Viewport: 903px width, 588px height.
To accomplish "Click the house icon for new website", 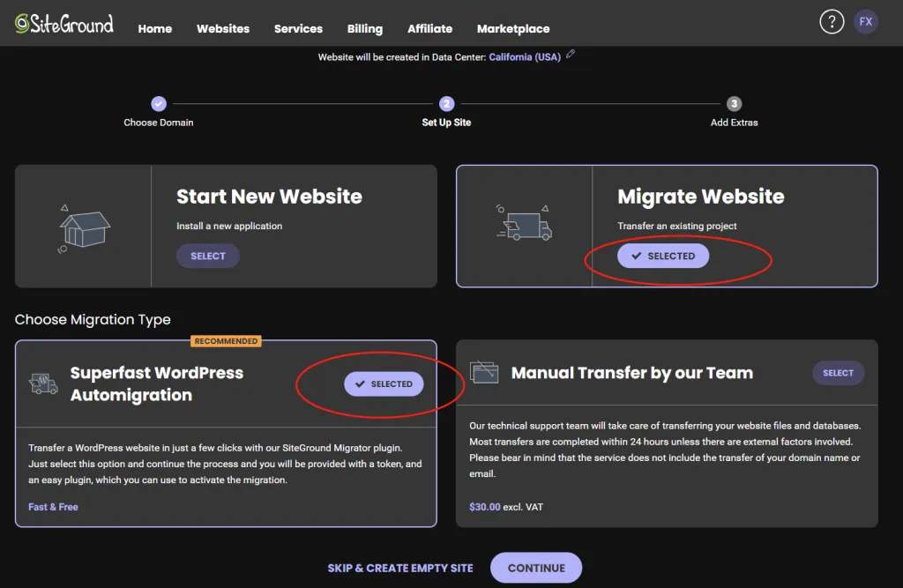I will point(84,228).
